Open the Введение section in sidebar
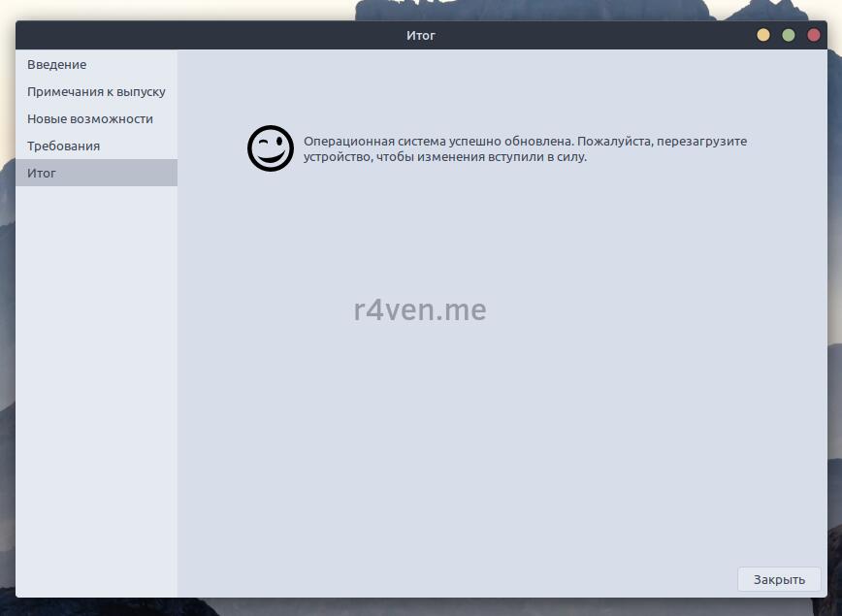The height and width of the screenshot is (616, 842). point(57,65)
